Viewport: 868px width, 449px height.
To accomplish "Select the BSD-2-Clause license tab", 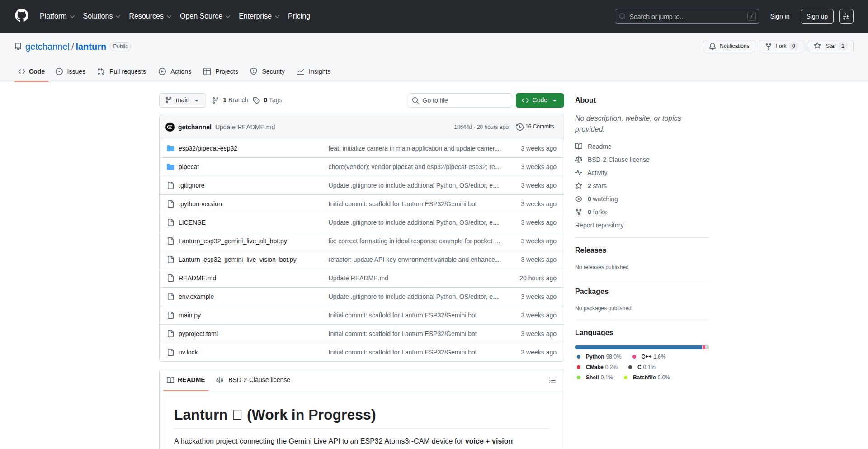I will (x=253, y=380).
